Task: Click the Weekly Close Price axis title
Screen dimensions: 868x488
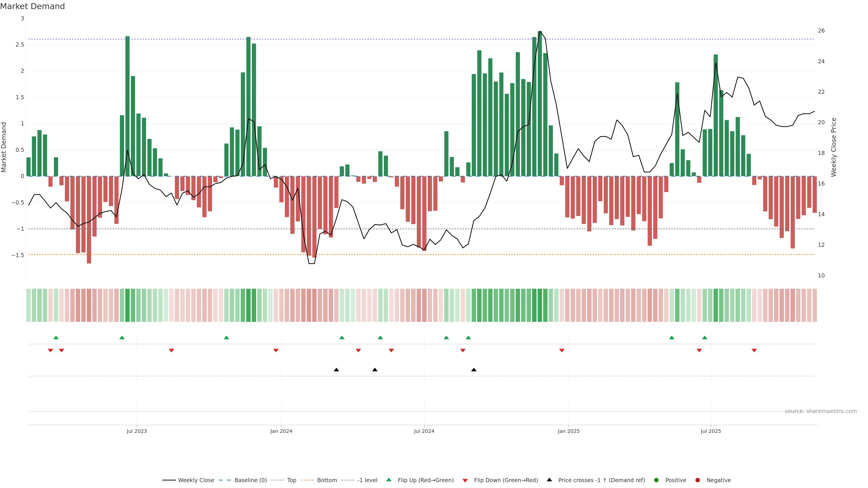Action: coord(834,147)
